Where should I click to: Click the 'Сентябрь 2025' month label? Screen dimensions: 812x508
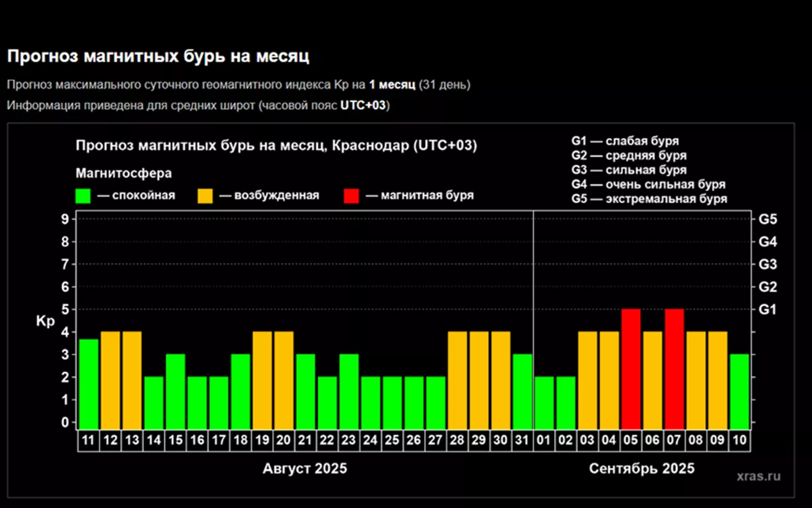(641, 469)
